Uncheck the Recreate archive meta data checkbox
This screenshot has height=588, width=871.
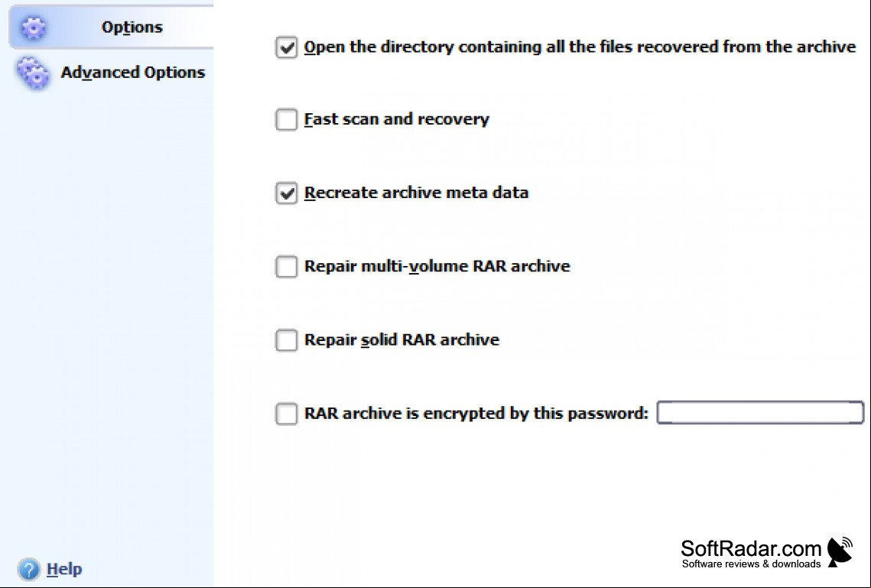click(287, 193)
